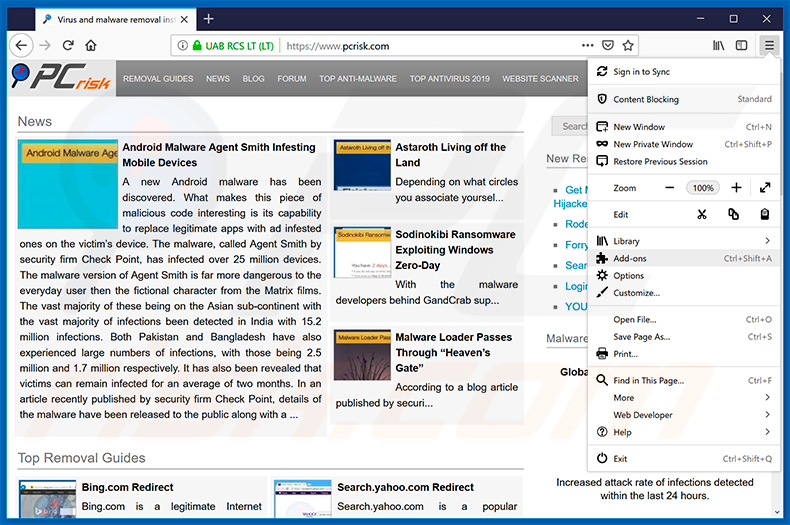Click the Cut scissors icon in menu

pos(701,214)
